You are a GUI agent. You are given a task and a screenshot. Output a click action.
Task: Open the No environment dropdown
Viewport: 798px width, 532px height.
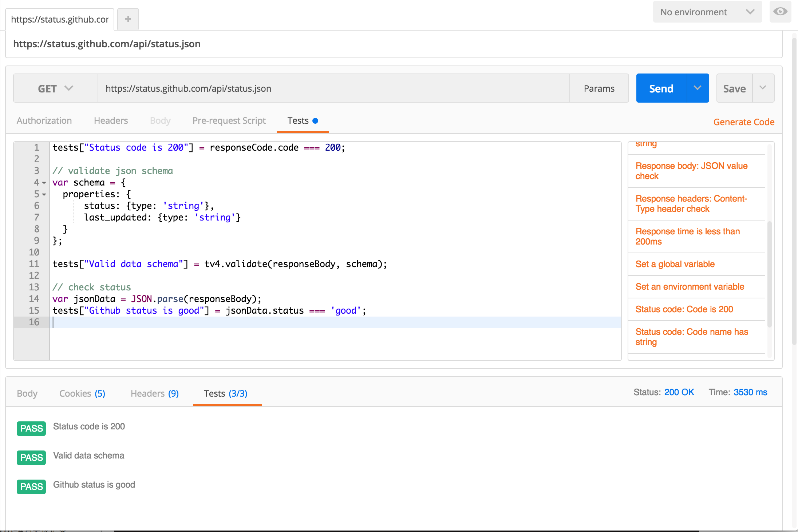coord(707,12)
